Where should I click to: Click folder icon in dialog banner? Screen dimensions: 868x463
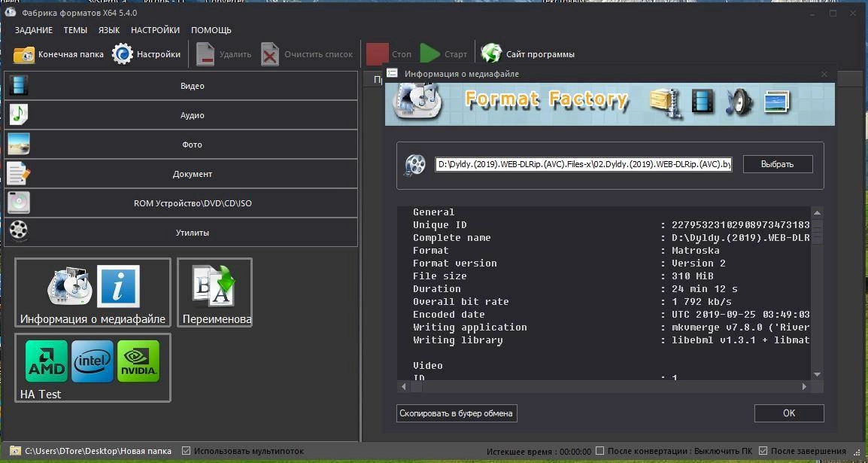click(x=665, y=104)
